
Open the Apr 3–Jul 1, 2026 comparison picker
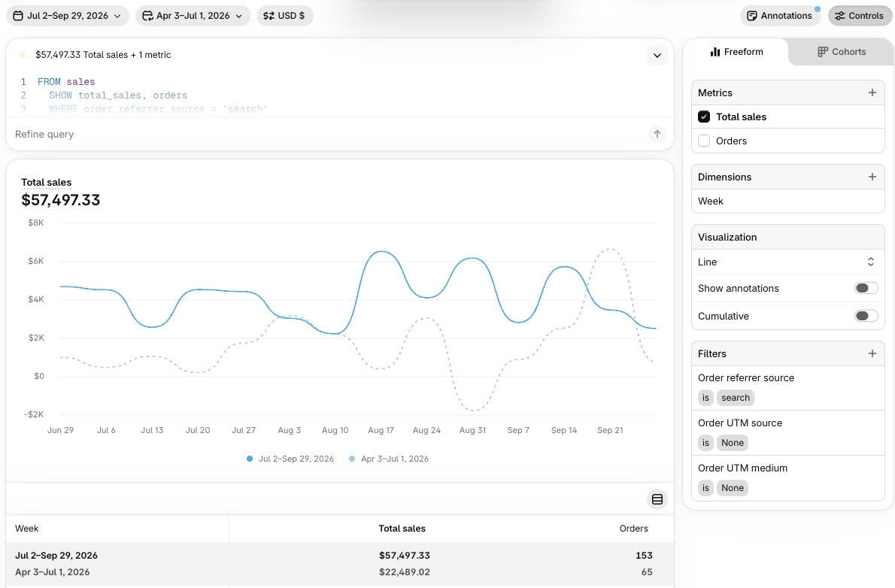pyautogui.click(x=193, y=16)
